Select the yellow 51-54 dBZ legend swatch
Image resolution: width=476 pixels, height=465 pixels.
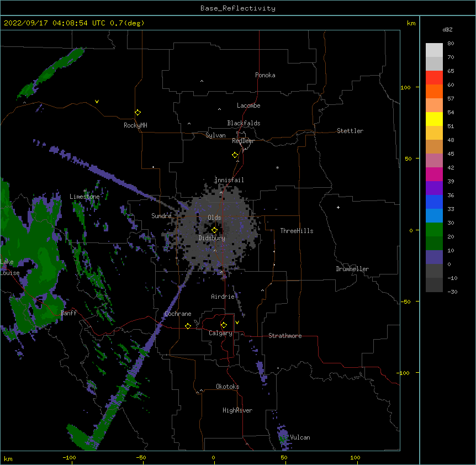pos(434,119)
